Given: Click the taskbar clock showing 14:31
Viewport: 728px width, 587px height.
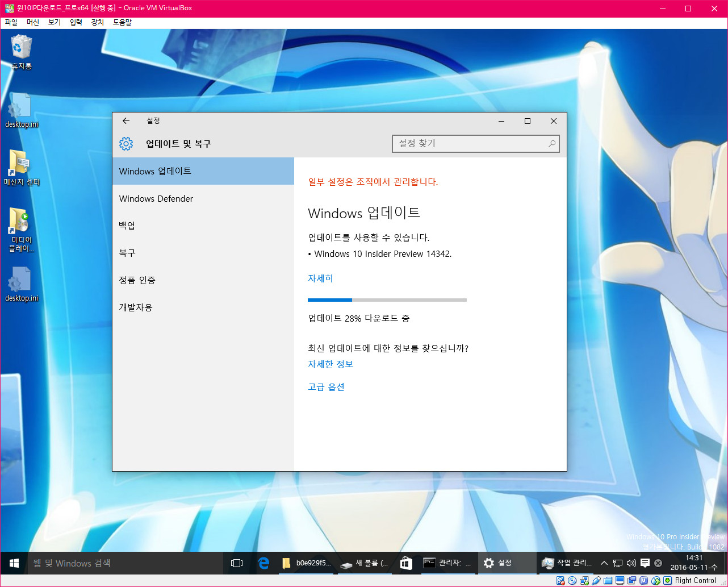Looking at the screenshot, I should [693, 563].
